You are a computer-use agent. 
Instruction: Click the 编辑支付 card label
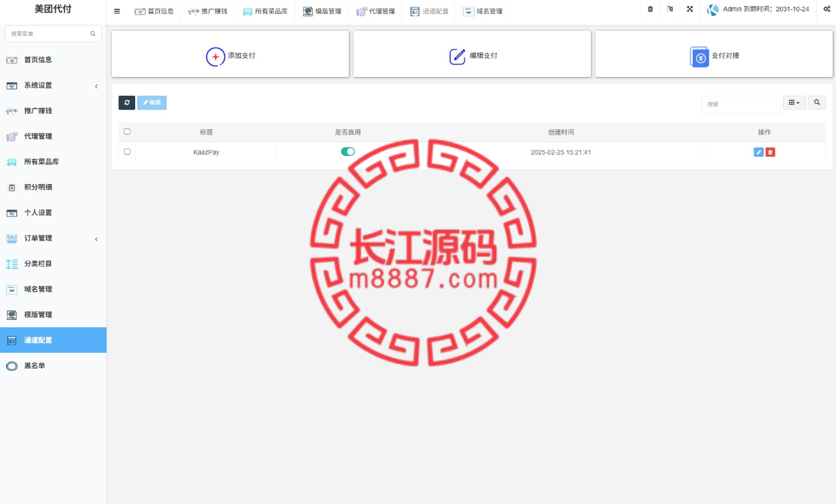(483, 56)
